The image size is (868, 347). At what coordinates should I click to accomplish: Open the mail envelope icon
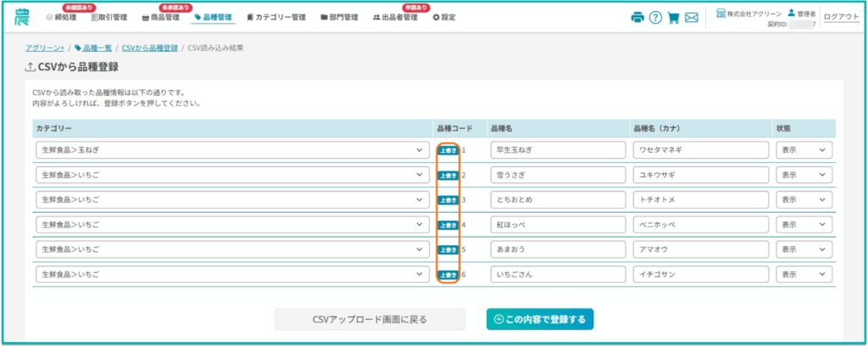(x=692, y=18)
